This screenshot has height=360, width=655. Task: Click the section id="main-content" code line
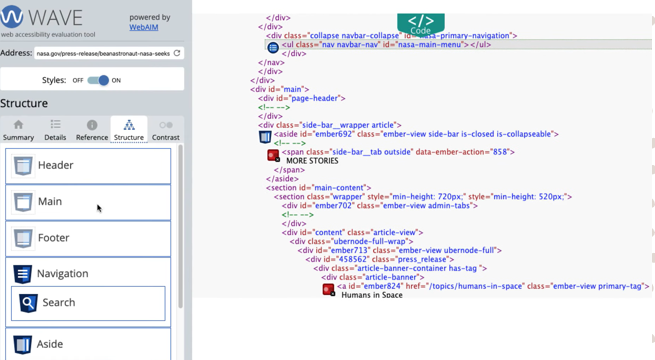[318, 188]
